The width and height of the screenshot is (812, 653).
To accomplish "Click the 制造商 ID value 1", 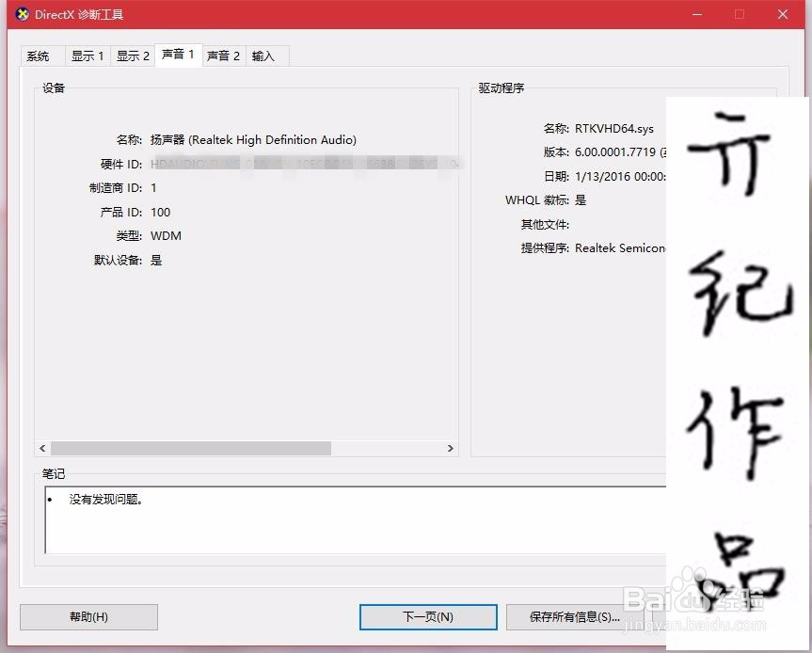I will (153, 188).
